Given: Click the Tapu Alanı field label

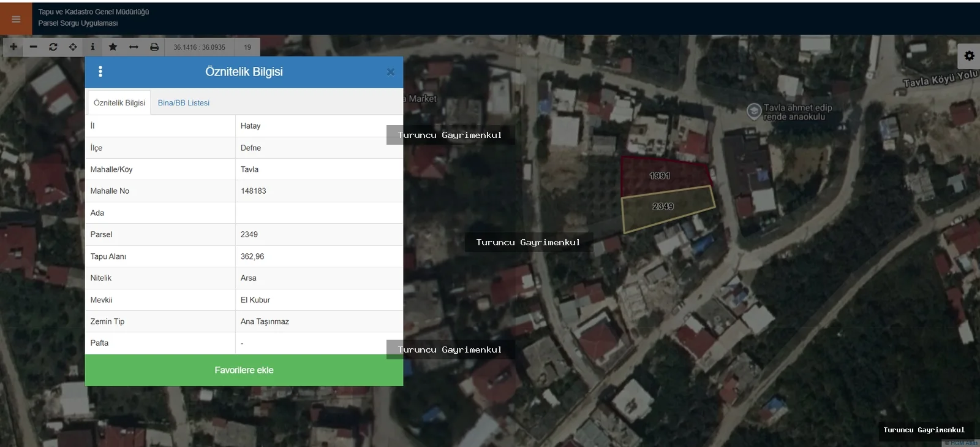Looking at the screenshot, I should [108, 256].
